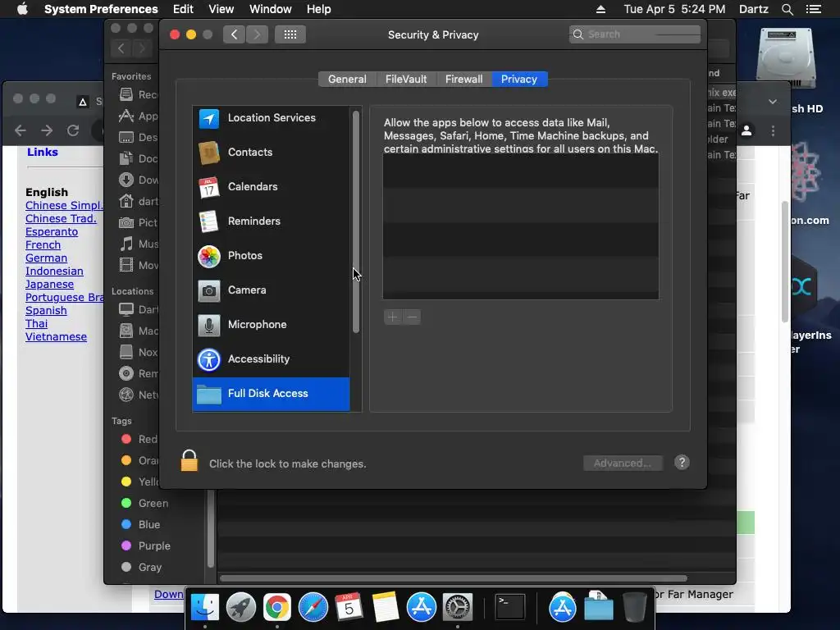Viewport: 840px width, 630px height.
Task: Click the eject icon in menu bar
Action: (600, 9)
